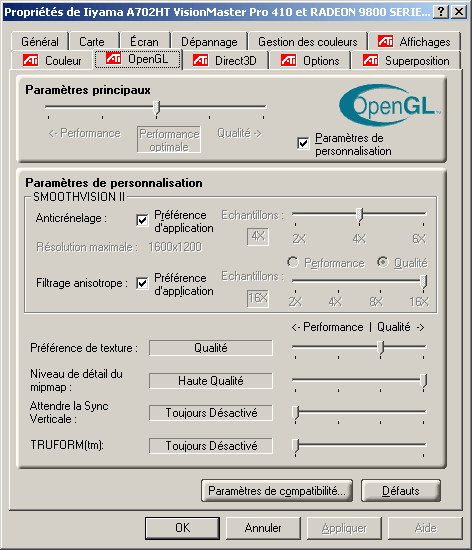472x550 pixels.
Task: Click the ATI icon on Affichages tab
Action: click(385, 41)
